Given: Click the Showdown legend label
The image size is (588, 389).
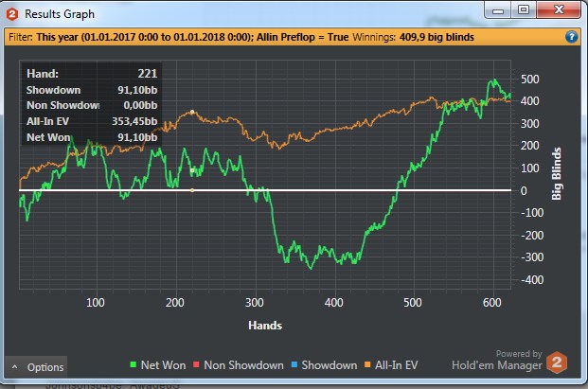Looking at the screenshot, I should pyautogui.click(x=330, y=365).
